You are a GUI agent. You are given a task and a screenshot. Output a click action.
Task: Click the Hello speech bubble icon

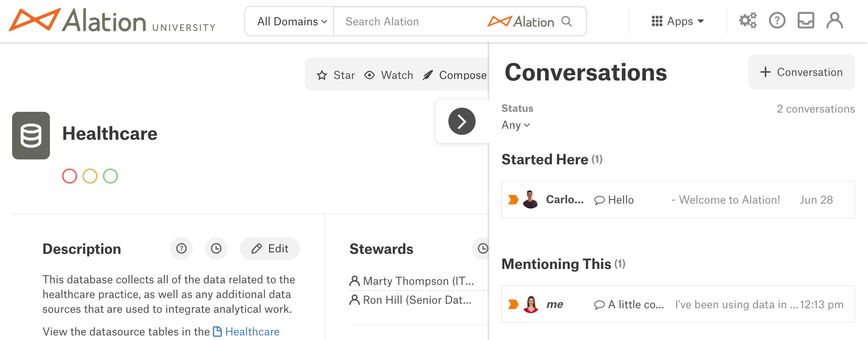tap(599, 200)
